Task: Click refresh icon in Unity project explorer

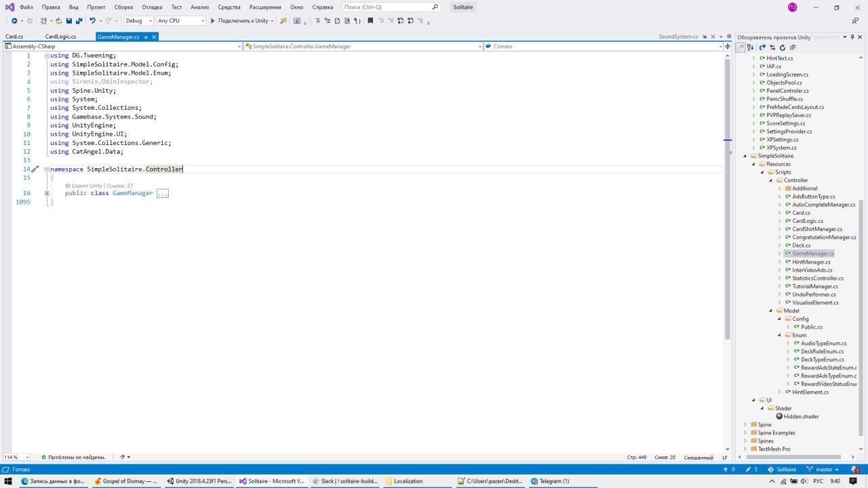Action: pyautogui.click(x=782, y=47)
